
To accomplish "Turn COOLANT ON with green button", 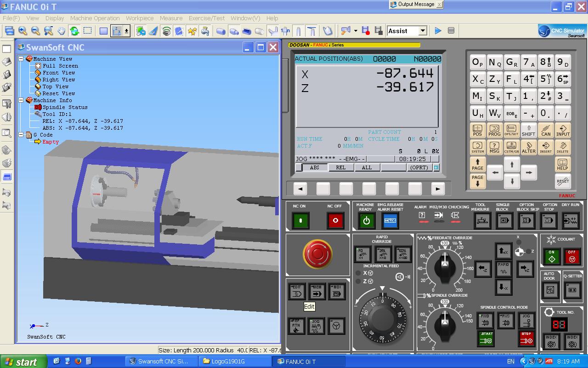I will (552, 257).
